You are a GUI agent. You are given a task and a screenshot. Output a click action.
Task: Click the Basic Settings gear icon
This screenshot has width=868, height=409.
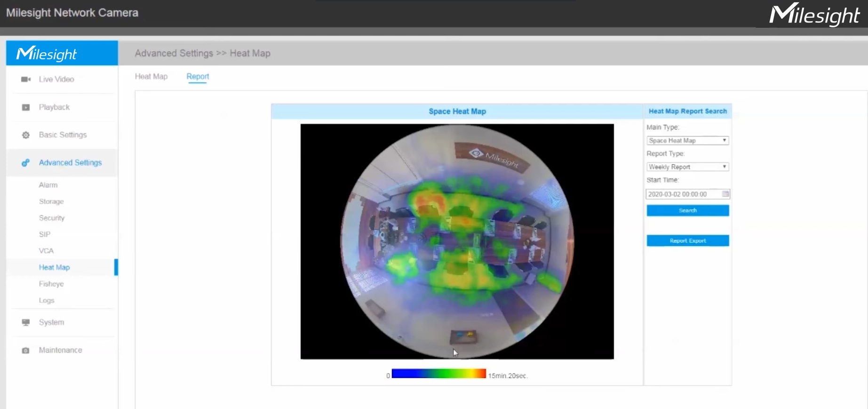(x=26, y=135)
